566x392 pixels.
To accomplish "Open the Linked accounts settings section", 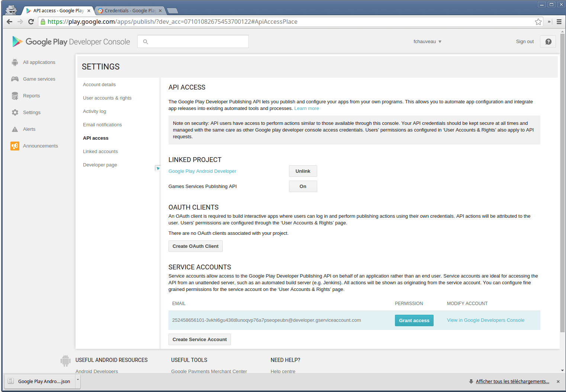I will 100,152.
